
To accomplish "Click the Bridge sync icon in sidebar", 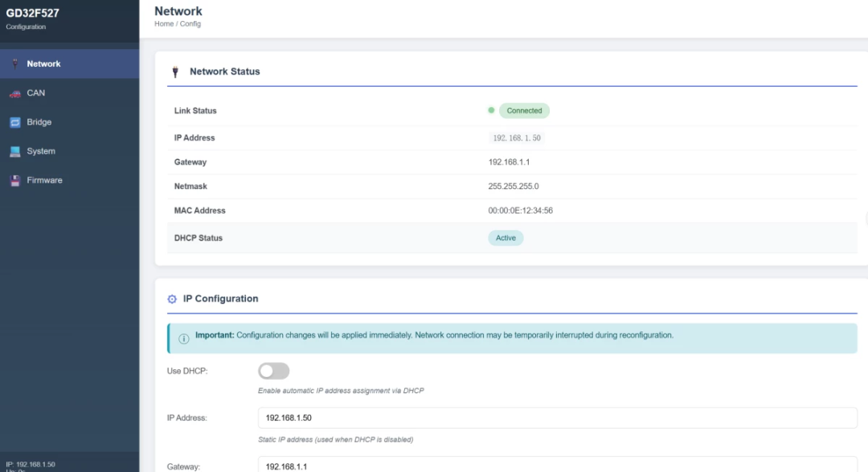I will click(15, 122).
